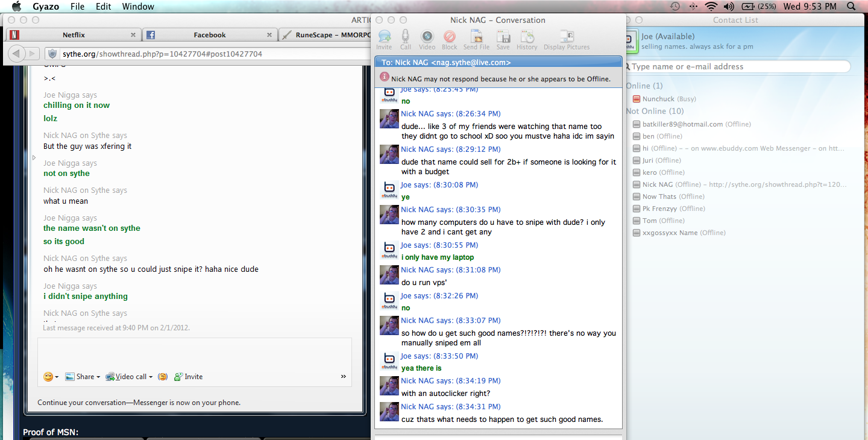Viewport: 868px width, 440px height.
Task: Select Nick NAG in contact list
Action: [x=739, y=184]
